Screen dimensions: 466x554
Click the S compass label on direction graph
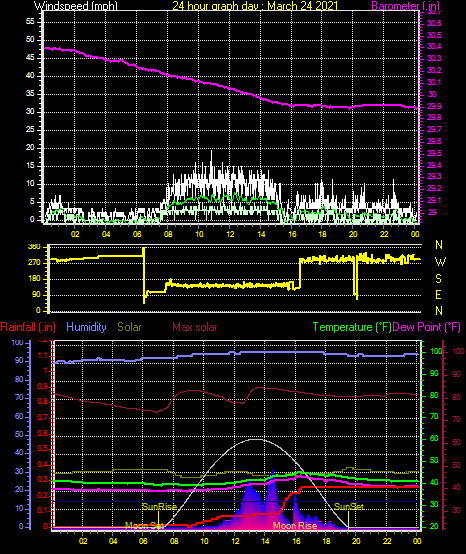(438, 279)
